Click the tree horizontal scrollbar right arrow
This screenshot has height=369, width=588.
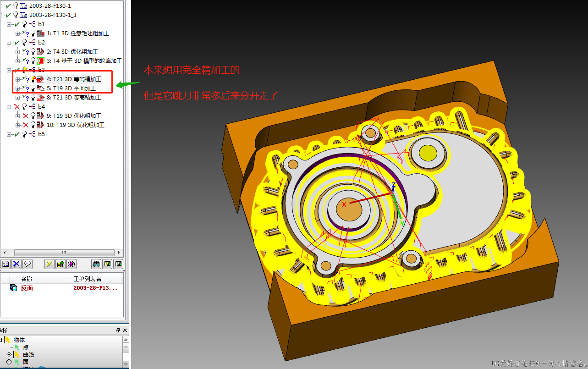pos(120,253)
